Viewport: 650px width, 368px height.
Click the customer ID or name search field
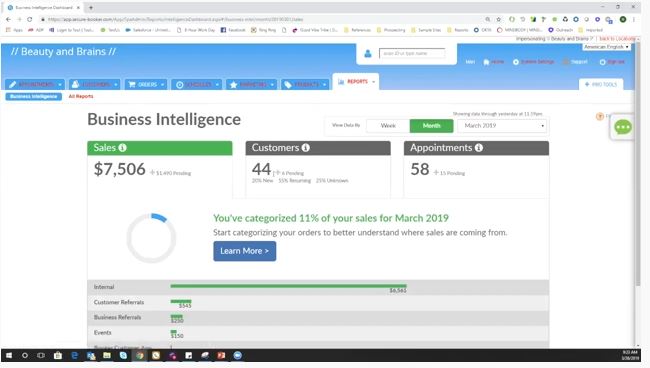click(x=412, y=53)
